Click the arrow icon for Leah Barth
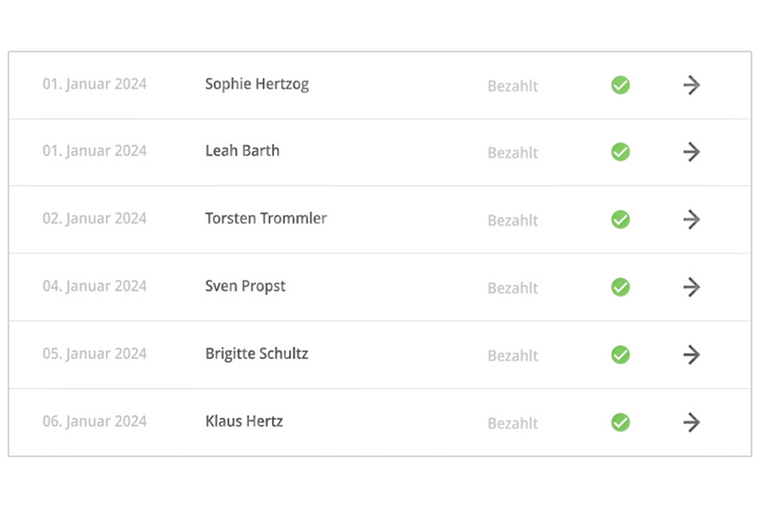Screen dimensions: 760x507 (691, 152)
